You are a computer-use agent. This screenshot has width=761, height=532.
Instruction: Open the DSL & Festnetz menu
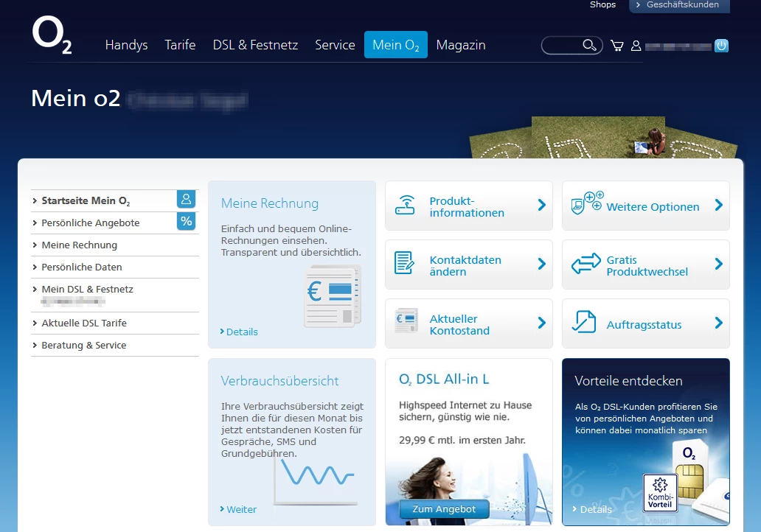click(255, 45)
